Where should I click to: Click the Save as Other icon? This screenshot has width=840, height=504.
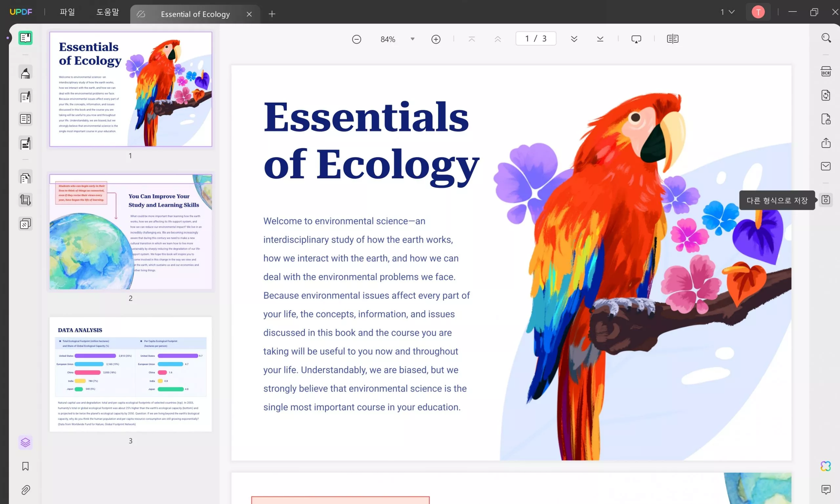tap(826, 200)
